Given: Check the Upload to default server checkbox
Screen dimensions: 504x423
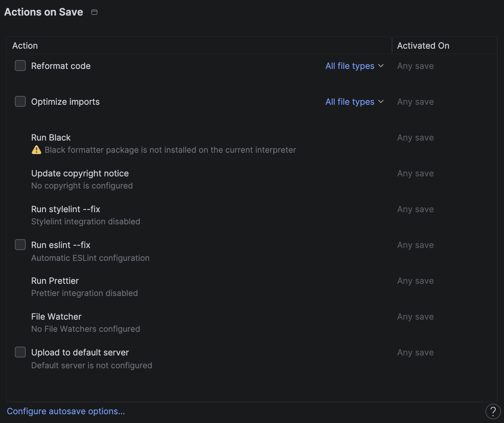Looking at the screenshot, I should [20, 352].
